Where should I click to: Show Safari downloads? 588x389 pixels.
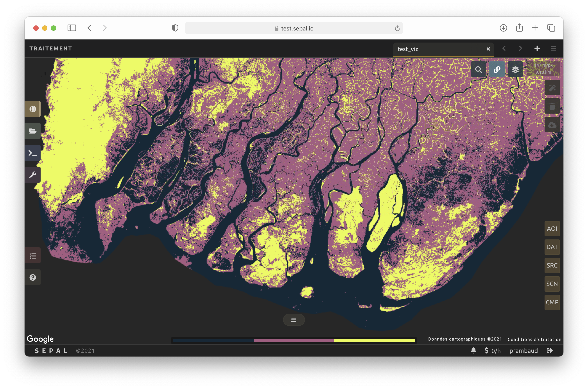(503, 28)
